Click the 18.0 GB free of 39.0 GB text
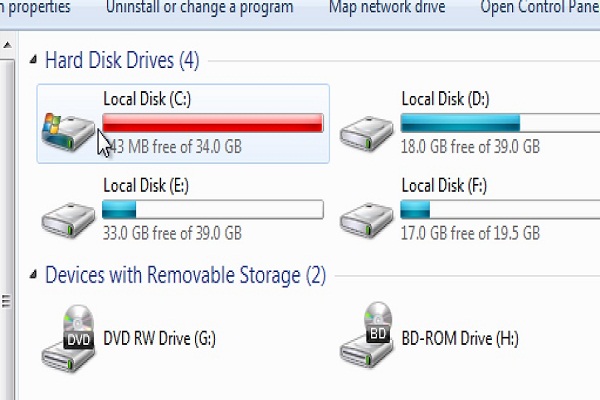The width and height of the screenshot is (600, 400). pyautogui.click(x=470, y=147)
